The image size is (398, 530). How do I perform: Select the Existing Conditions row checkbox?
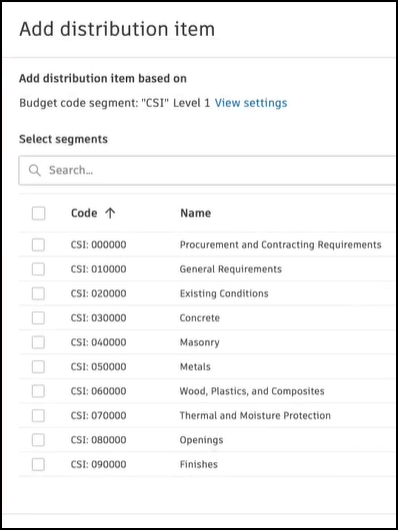[38, 293]
